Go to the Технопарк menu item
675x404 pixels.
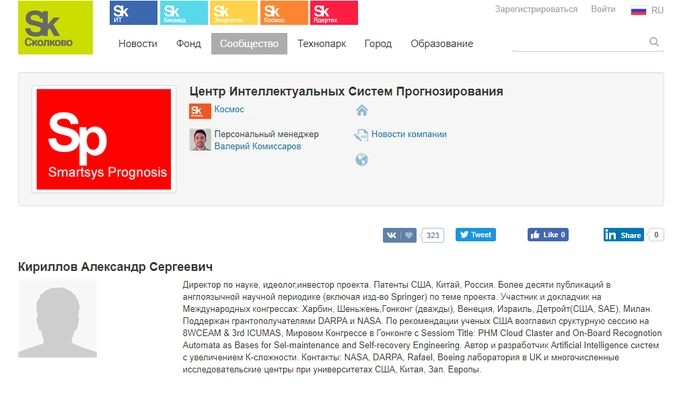coord(320,44)
